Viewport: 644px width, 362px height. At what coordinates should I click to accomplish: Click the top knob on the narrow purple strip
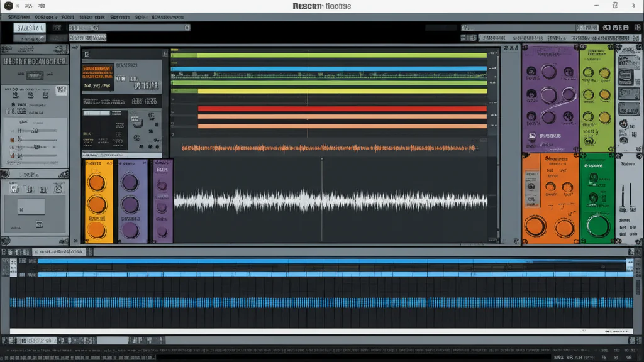tap(162, 185)
